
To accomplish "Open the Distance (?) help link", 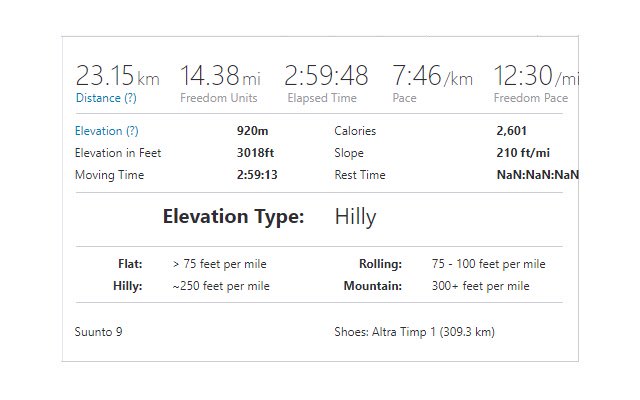I will [106, 98].
